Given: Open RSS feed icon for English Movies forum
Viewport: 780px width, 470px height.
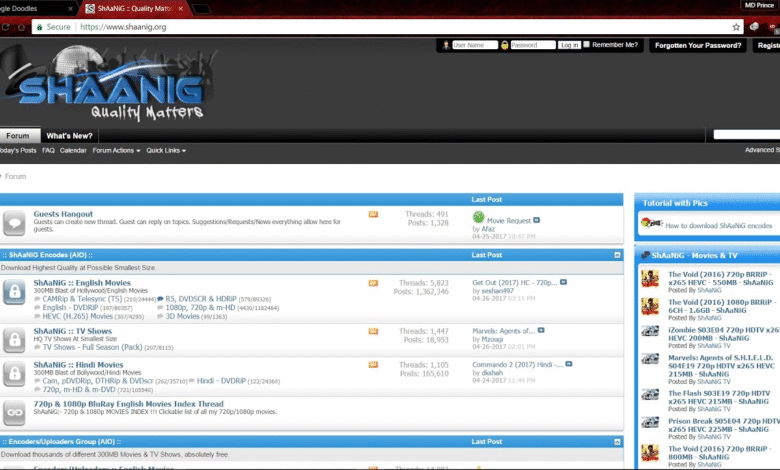Looking at the screenshot, I should tap(373, 283).
